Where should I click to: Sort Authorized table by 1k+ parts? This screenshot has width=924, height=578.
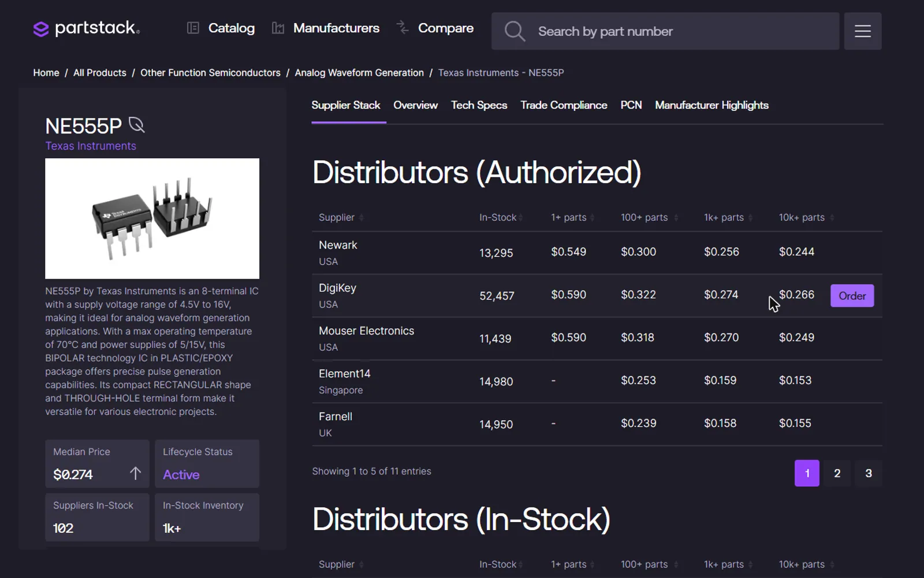point(728,217)
